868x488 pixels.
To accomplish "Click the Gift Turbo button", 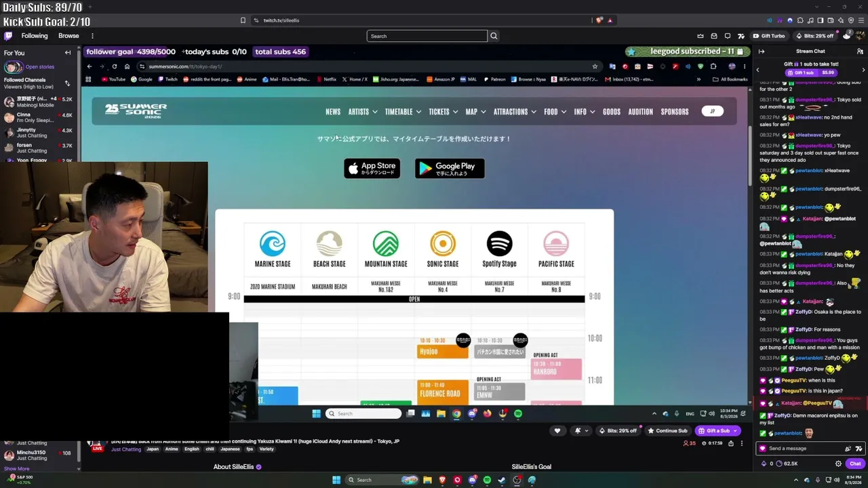I will (769, 36).
